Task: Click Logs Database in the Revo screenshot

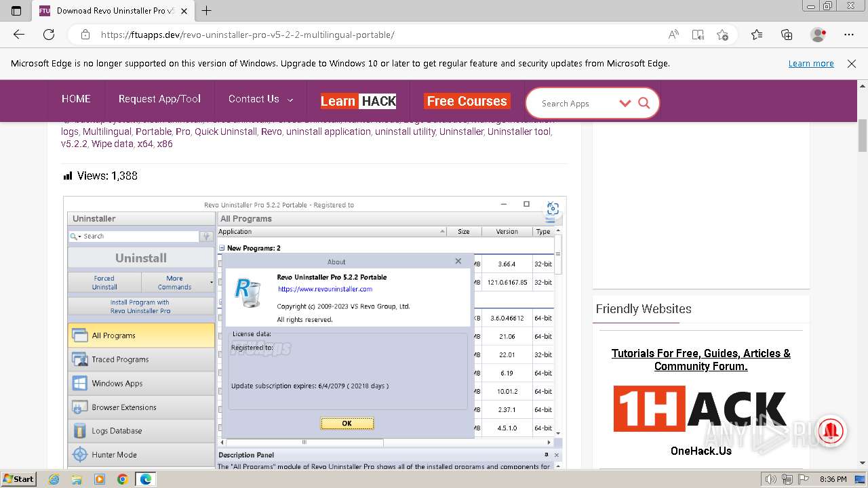Action: pos(141,430)
